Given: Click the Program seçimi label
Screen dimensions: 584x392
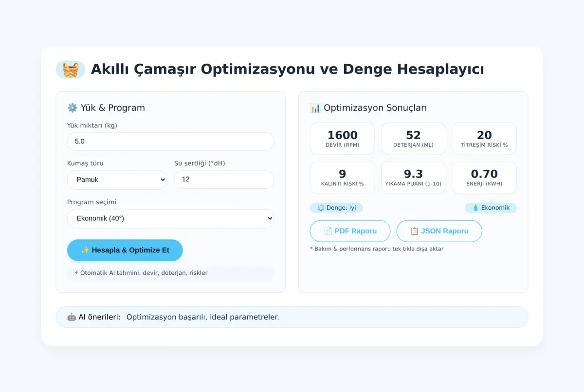Looking at the screenshot, I should click(91, 202).
